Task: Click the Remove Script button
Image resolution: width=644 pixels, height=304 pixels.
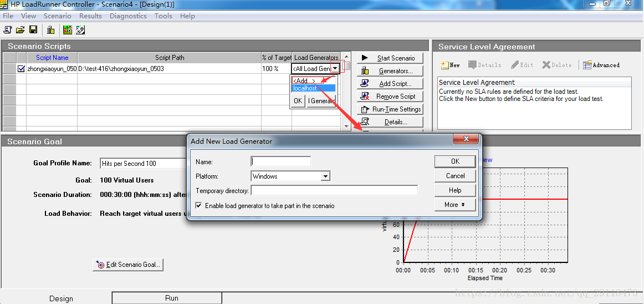Action: tap(390, 97)
